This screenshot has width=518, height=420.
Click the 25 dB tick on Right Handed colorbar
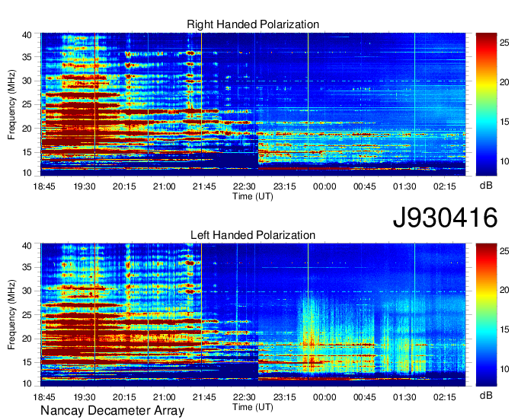point(504,43)
